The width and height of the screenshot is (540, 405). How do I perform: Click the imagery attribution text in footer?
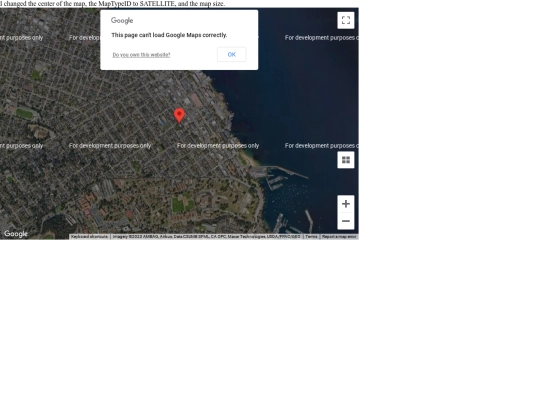tap(206, 237)
